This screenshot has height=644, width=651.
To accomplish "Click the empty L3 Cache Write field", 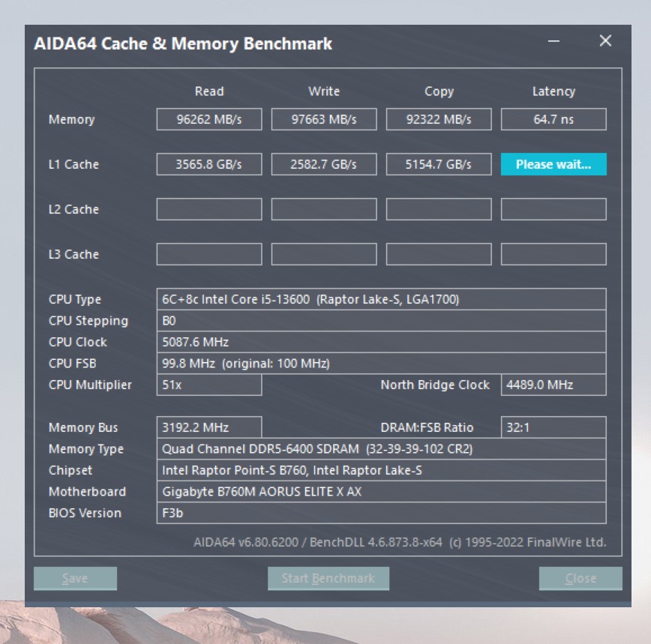I will click(x=324, y=254).
